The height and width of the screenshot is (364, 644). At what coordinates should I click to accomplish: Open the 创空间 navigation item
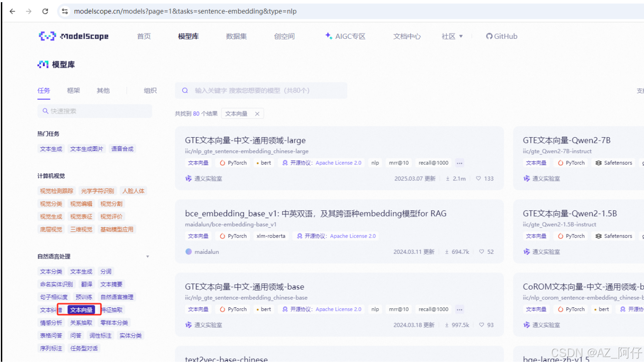(x=284, y=37)
